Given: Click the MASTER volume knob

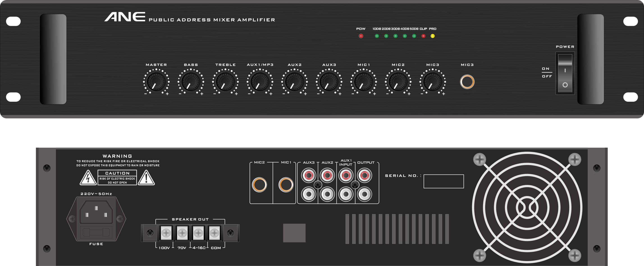Looking at the screenshot, I should pos(156,82).
